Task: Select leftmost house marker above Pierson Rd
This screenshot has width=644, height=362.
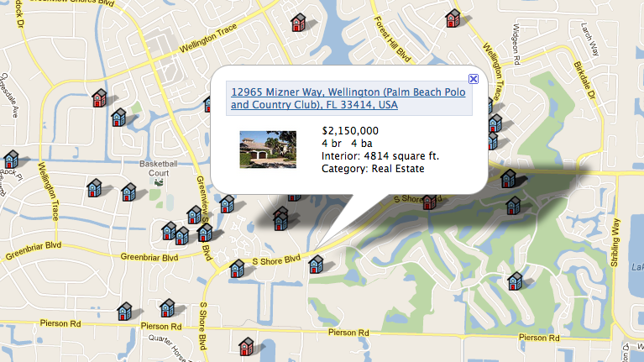Action: (x=124, y=311)
